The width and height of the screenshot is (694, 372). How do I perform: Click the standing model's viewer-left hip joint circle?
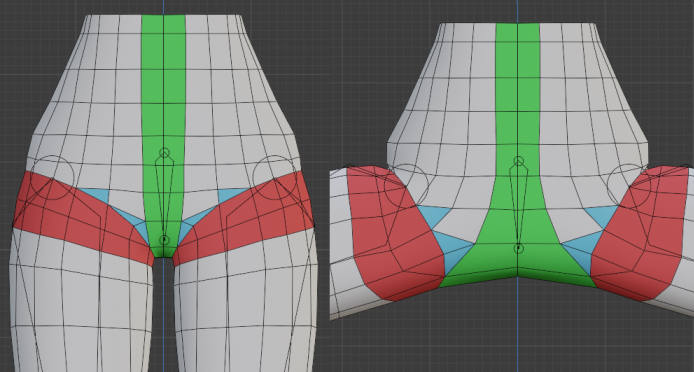(x=52, y=178)
